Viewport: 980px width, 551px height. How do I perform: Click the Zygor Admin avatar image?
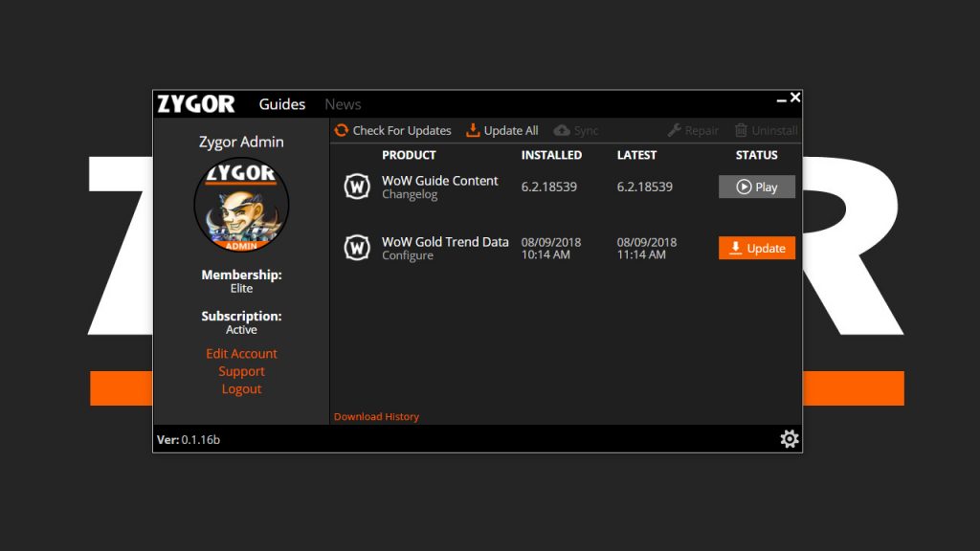[x=241, y=205]
